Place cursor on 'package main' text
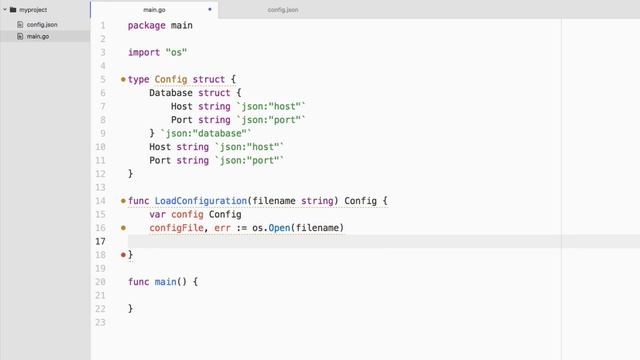This screenshot has height=360, width=640. tap(160, 25)
